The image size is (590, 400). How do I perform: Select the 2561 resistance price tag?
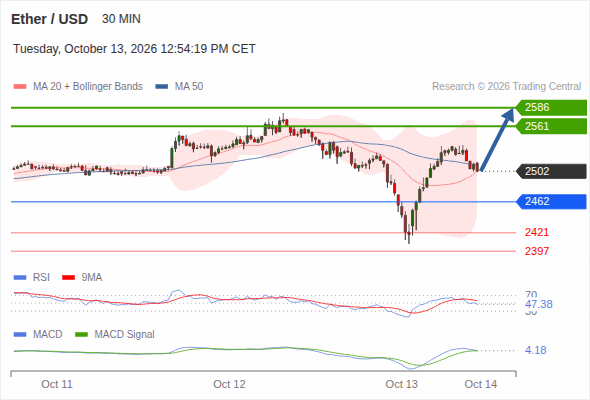coord(551,126)
